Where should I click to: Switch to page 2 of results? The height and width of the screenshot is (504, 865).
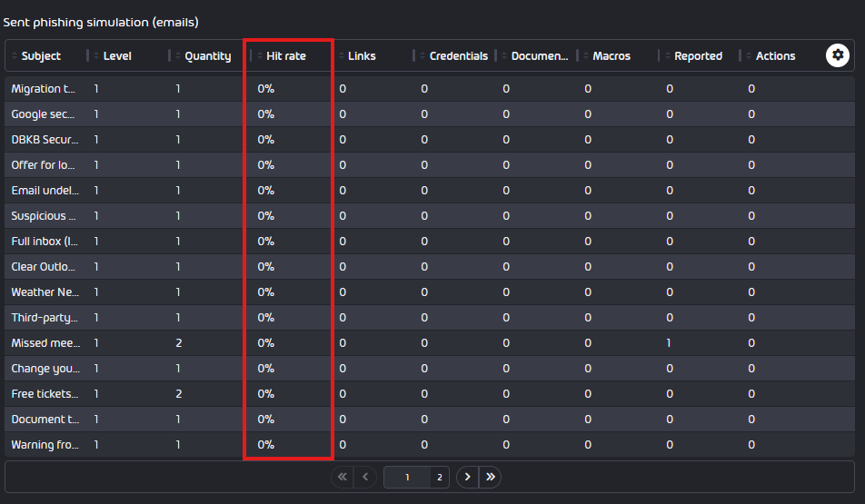(440, 477)
